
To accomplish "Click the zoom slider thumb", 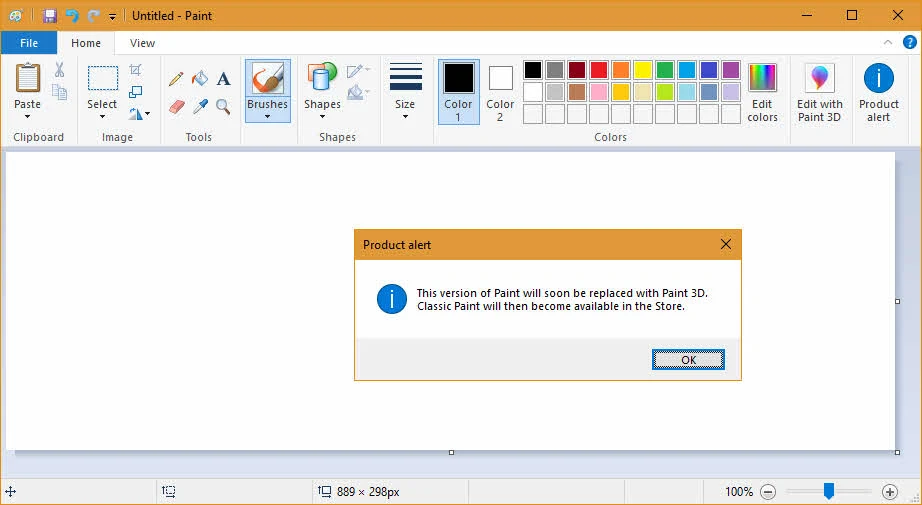I will click(x=829, y=491).
